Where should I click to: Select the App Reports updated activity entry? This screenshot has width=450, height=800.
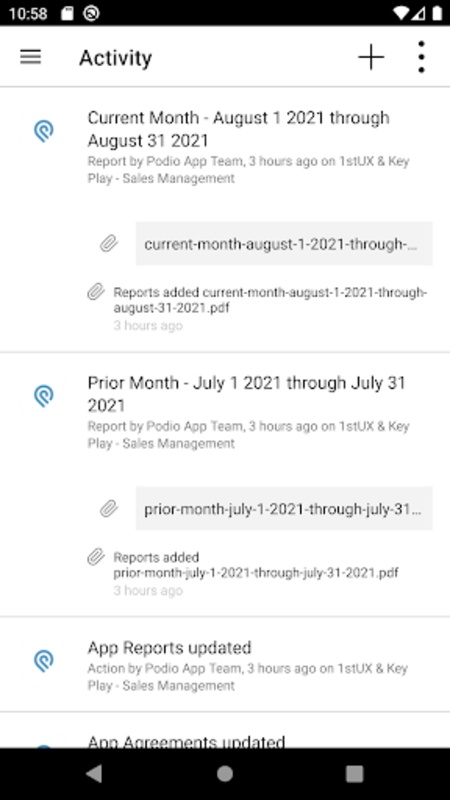tap(225, 665)
